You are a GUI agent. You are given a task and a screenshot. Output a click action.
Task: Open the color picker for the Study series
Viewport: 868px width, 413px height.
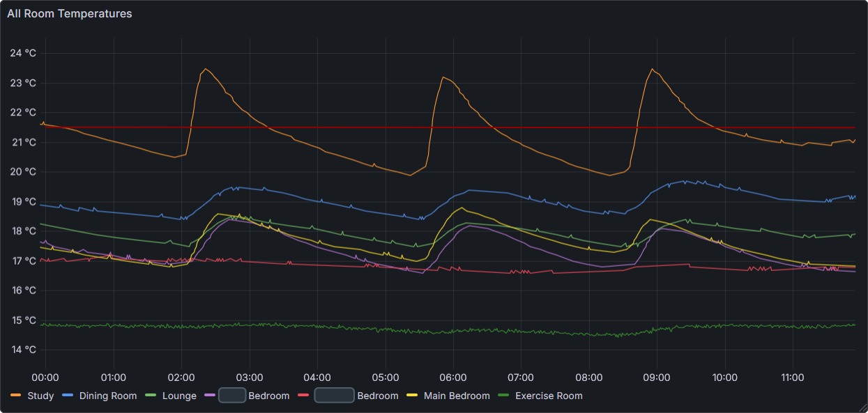pos(16,395)
